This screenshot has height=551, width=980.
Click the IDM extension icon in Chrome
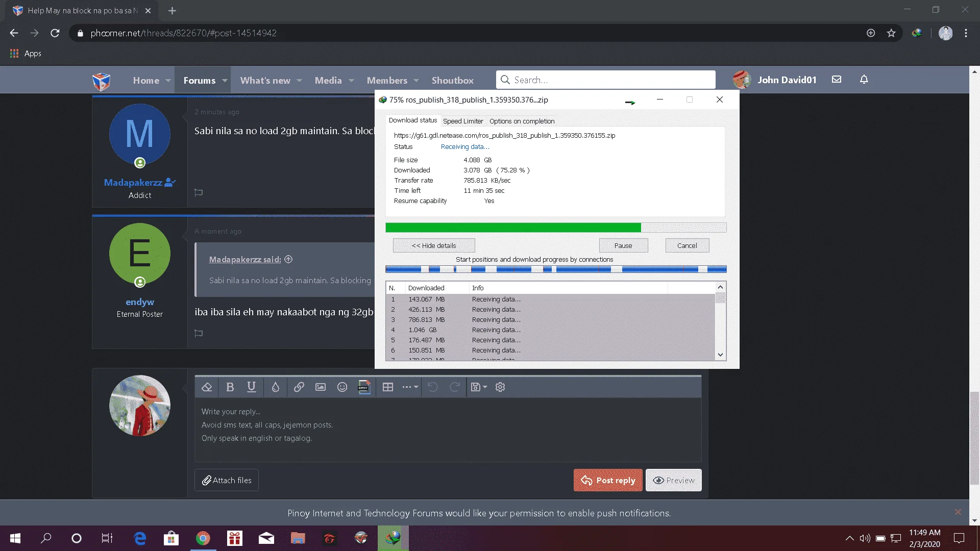(x=917, y=33)
